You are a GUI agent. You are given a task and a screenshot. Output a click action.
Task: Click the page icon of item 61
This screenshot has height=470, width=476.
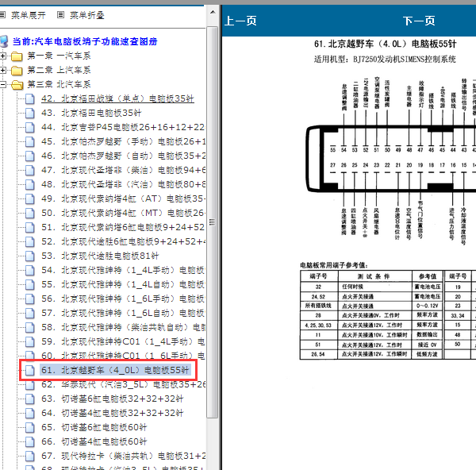coord(30,370)
